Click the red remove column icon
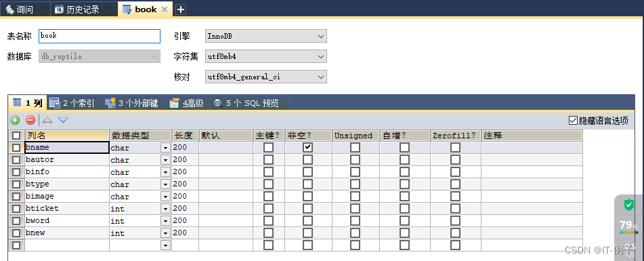Screen dimensions: 644x261 point(30,120)
